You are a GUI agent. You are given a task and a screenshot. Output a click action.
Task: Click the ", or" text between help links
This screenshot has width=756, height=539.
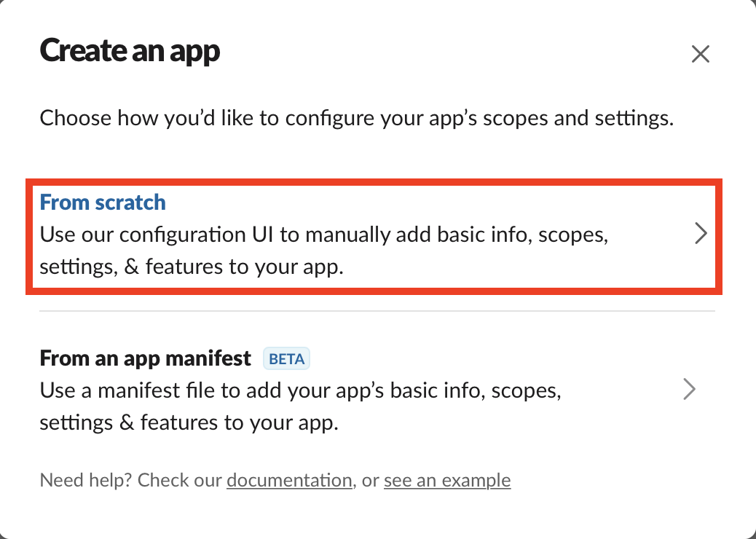click(366, 480)
